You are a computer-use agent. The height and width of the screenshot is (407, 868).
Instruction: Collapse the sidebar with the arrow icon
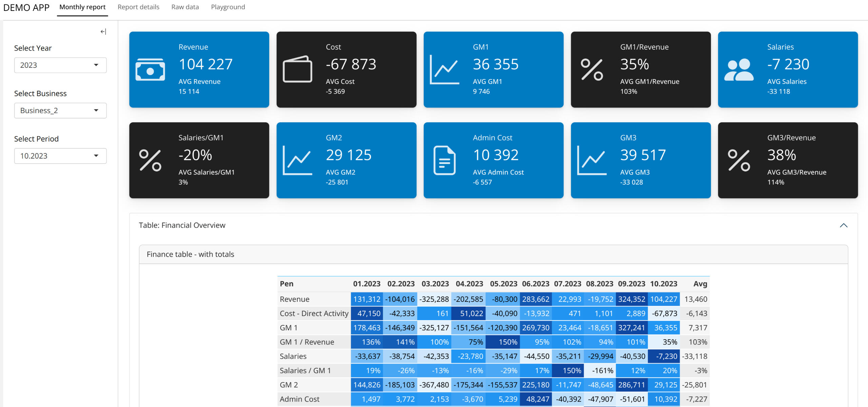pyautogui.click(x=103, y=32)
